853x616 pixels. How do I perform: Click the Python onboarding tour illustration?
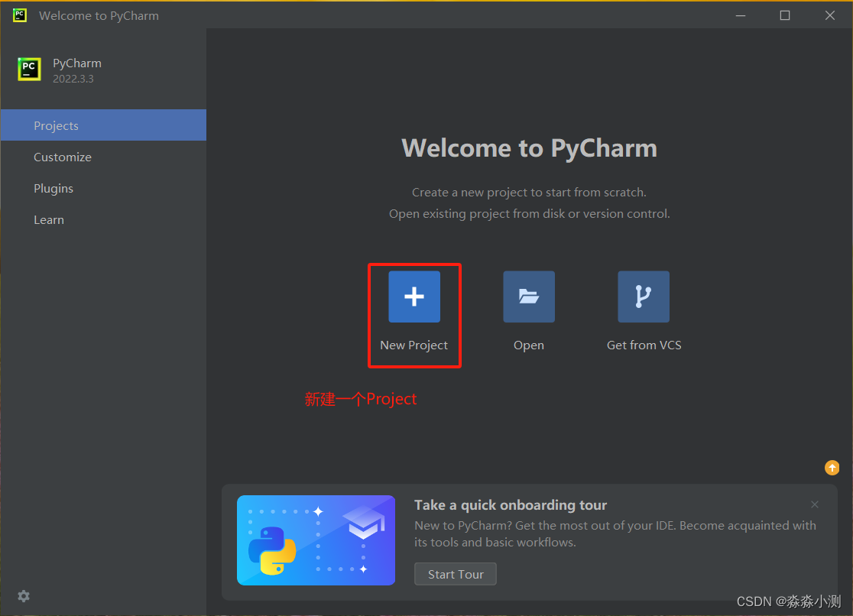[316, 540]
